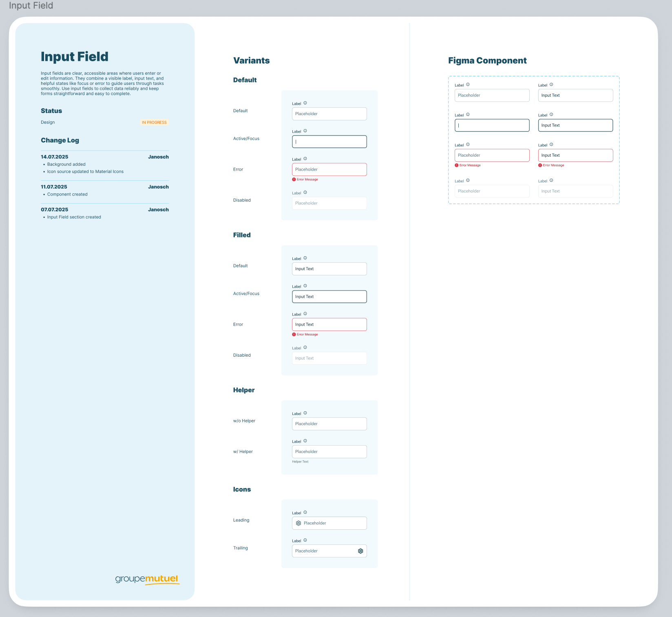672x617 pixels.
Task: Click the Filled variant Error input with Input Text
Action: click(329, 324)
